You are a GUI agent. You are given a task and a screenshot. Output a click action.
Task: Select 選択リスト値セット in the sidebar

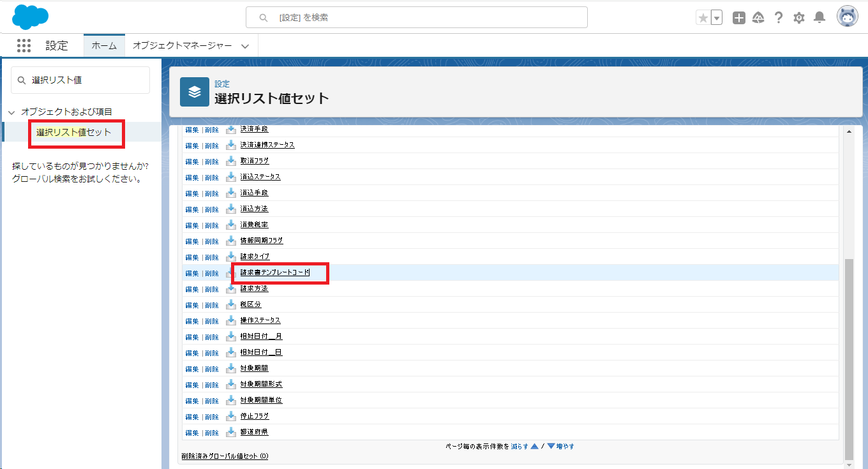coord(73,133)
